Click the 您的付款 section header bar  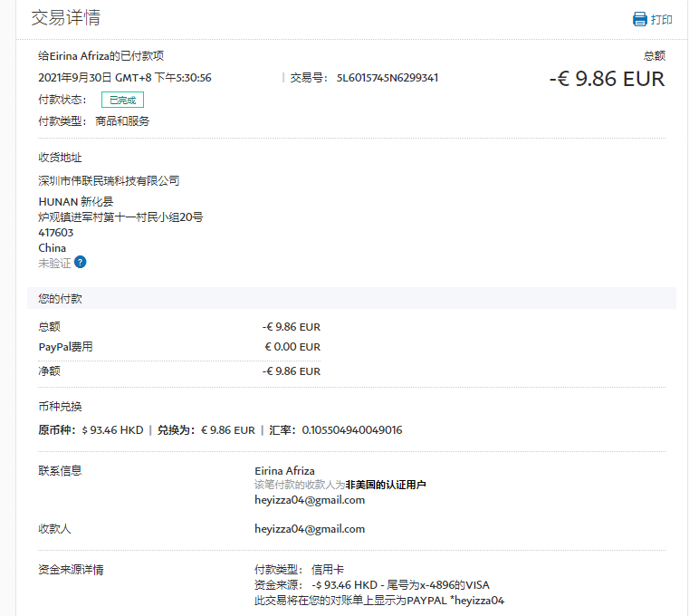tap(351, 298)
